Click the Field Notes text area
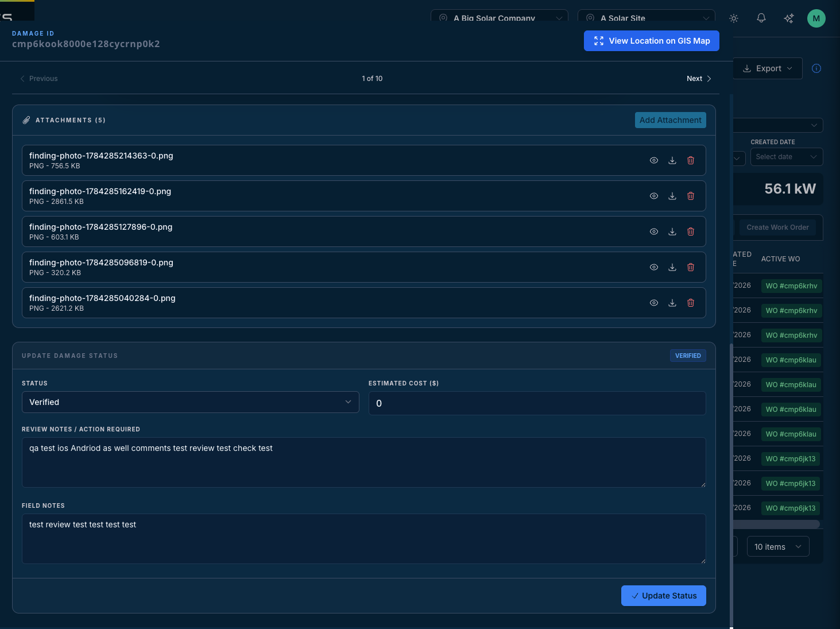840x629 pixels. coord(364,539)
